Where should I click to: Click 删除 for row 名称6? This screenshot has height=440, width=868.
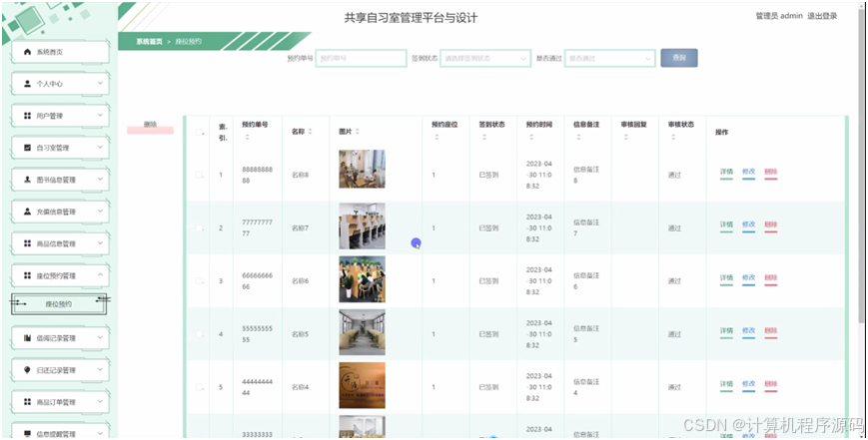click(770, 278)
